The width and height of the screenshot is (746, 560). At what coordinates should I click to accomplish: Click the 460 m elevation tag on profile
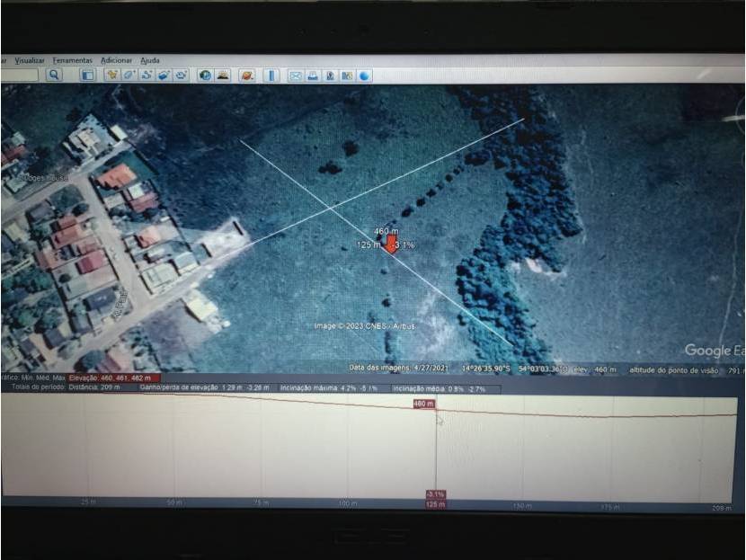click(423, 404)
